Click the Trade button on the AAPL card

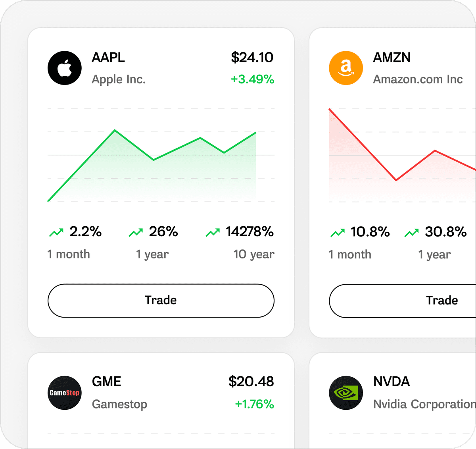coord(161,301)
